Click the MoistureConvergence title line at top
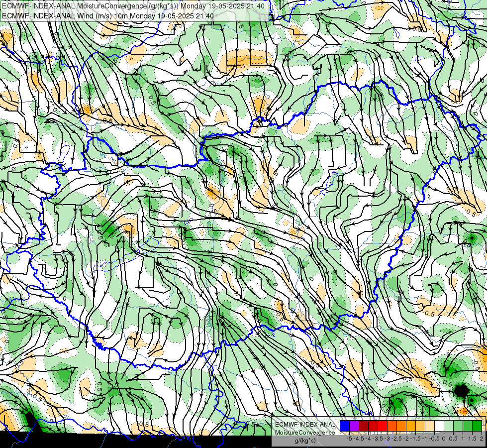Image resolution: width=487 pixels, height=448 pixels. [133, 6]
